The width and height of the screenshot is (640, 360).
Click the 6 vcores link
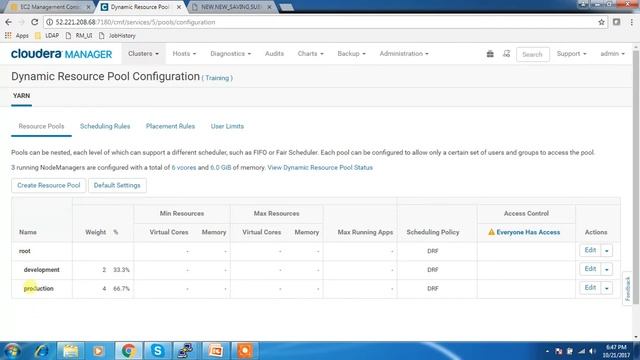tap(184, 168)
